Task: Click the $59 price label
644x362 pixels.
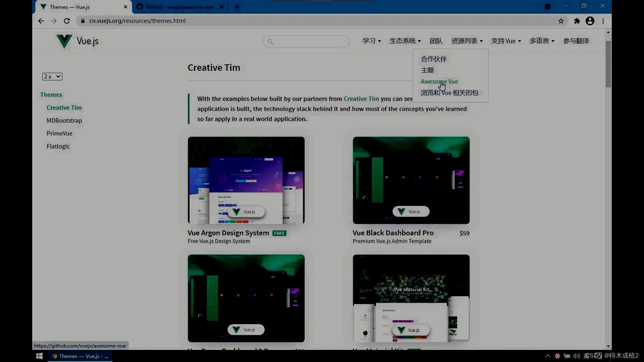Action: [x=465, y=233]
